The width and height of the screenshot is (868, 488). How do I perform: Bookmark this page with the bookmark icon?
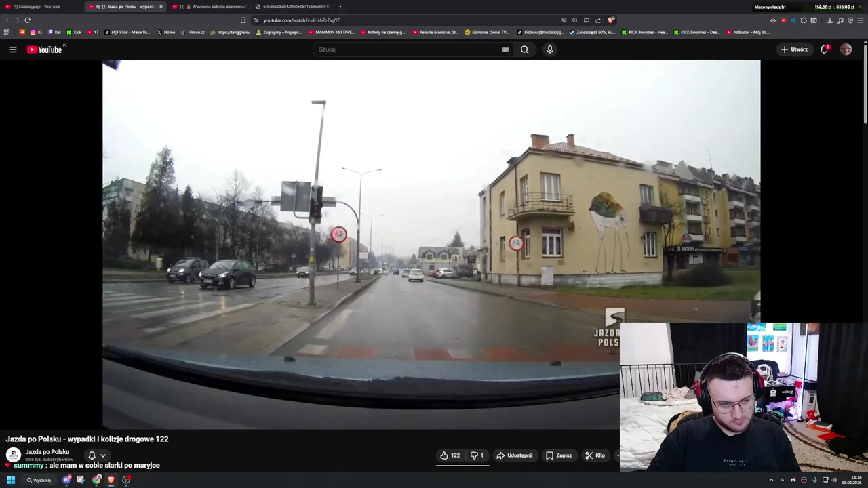243,20
